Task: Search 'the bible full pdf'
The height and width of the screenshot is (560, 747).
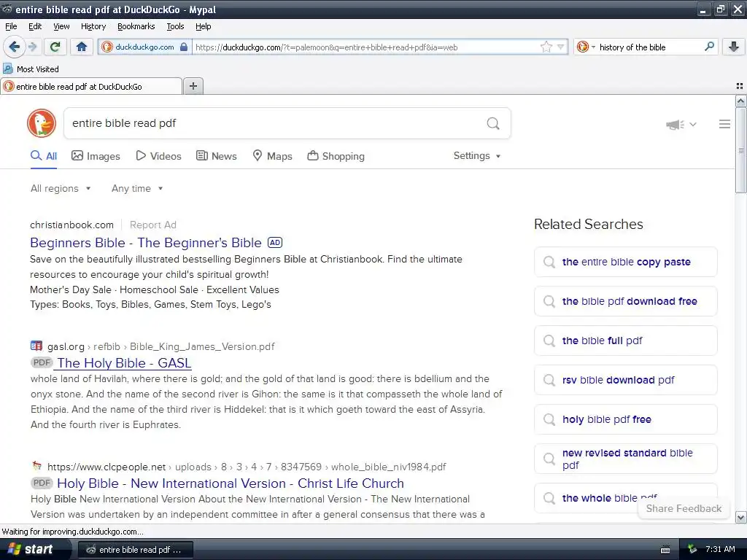Action: pyautogui.click(x=625, y=341)
